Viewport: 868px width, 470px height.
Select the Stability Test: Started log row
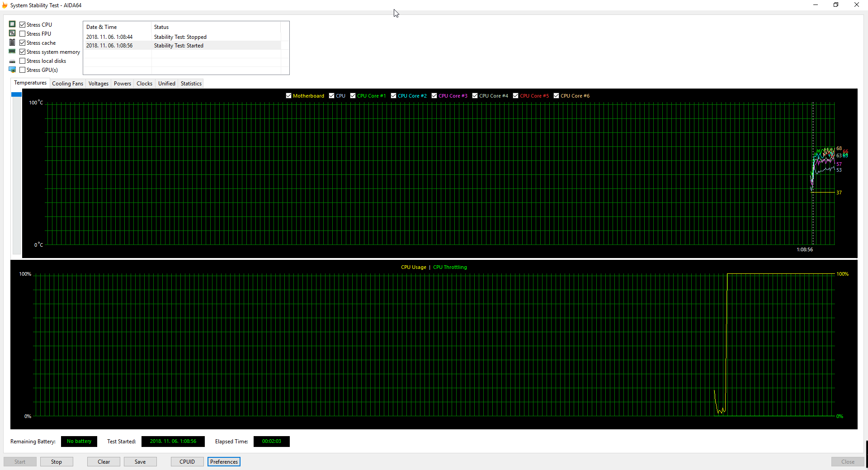click(182, 46)
